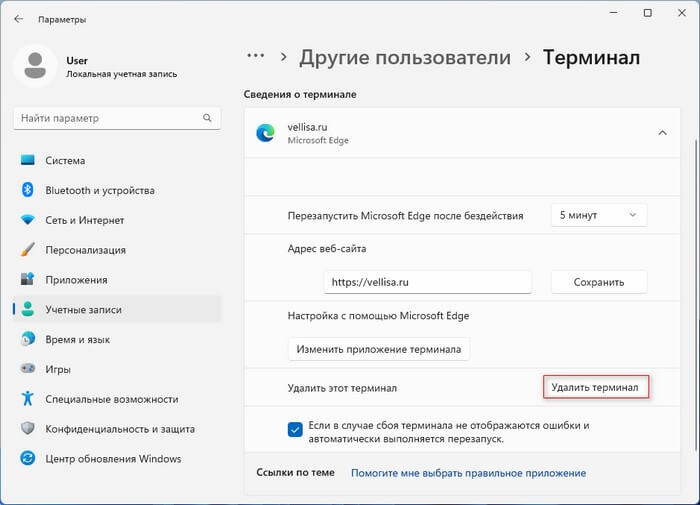This screenshot has height=505, width=700.
Task: Click Изменить приложение терминала button
Action: pos(379,349)
